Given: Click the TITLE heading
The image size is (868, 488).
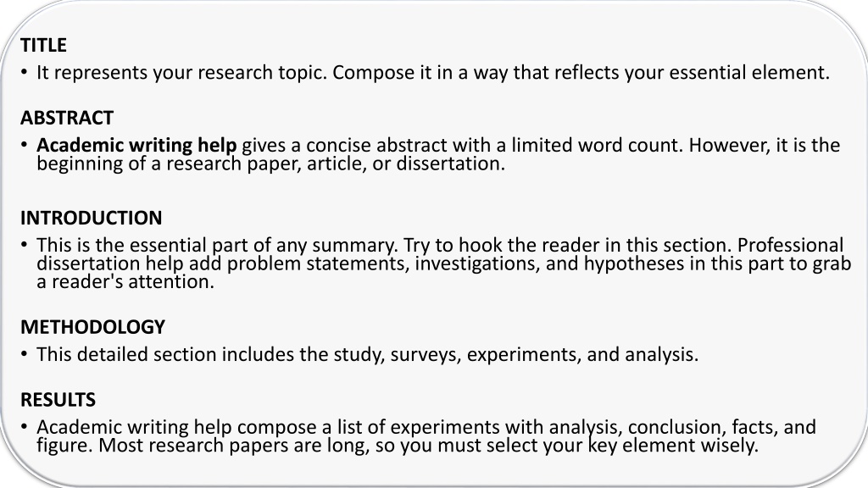Looking at the screenshot, I should coord(43,45).
